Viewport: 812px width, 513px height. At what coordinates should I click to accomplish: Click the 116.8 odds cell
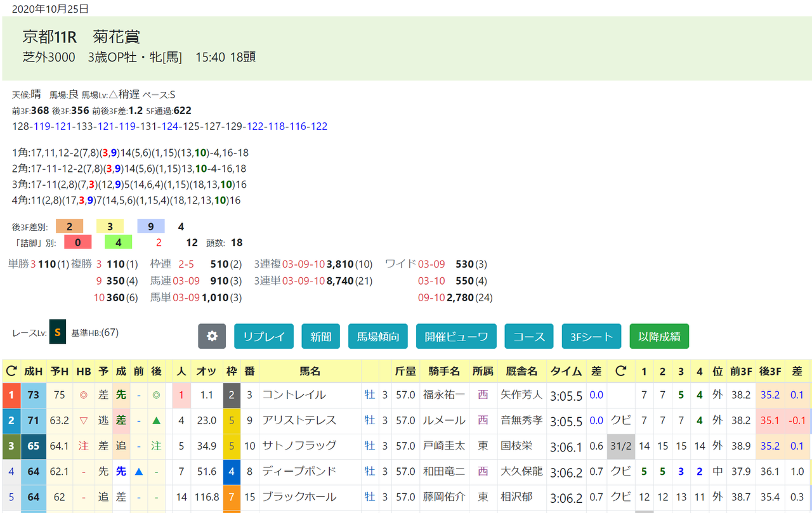coord(207,497)
